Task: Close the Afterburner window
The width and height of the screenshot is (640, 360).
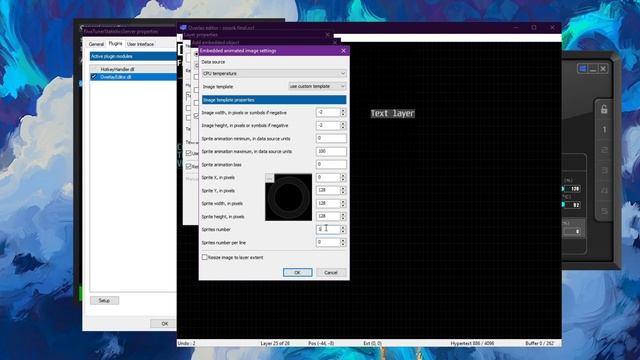Action: click(603, 69)
